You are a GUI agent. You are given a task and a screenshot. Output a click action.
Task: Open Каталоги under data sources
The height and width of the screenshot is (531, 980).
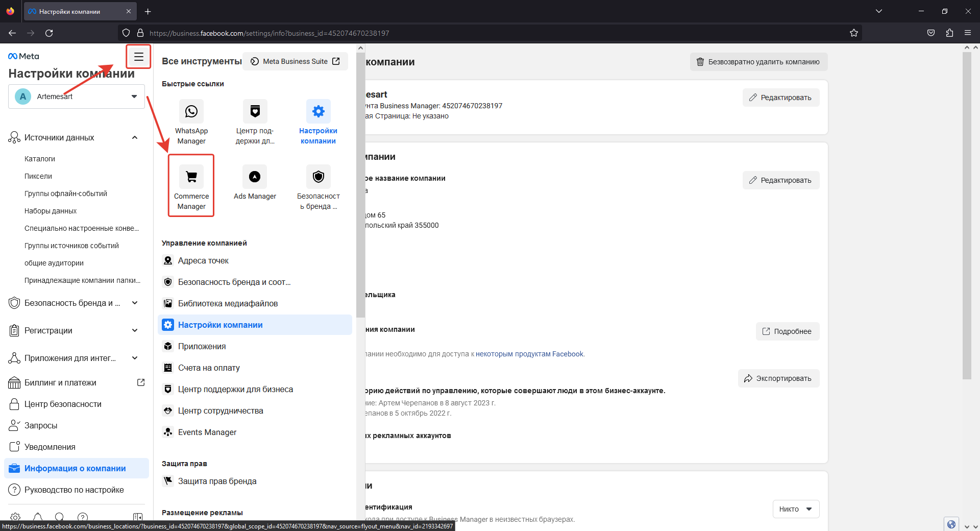[40, 159]
